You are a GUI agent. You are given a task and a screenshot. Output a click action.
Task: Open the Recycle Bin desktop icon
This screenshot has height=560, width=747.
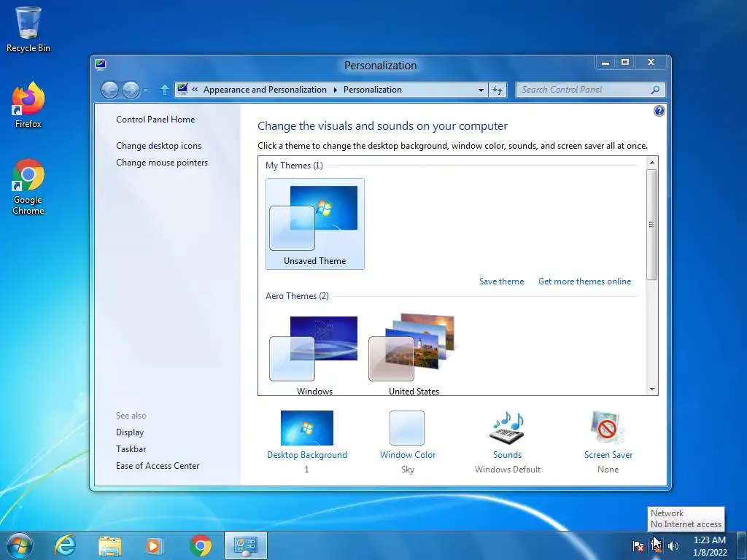coord(28,28)
